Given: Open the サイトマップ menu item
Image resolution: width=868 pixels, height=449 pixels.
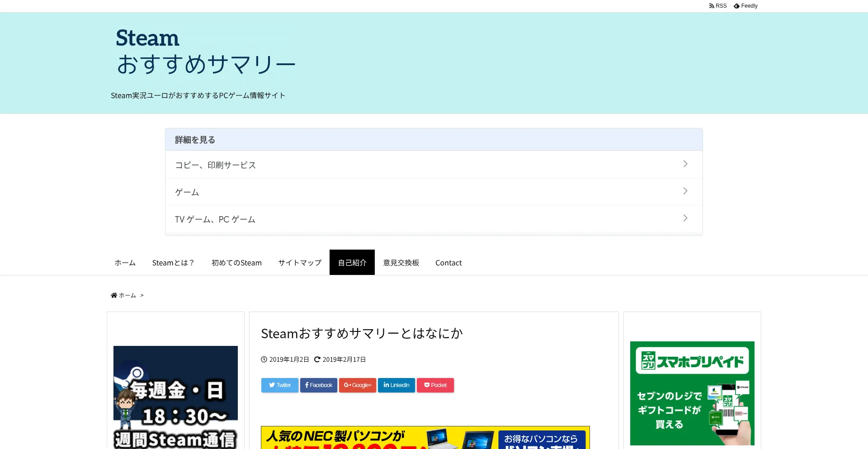Looking at the screenshot, I should click(x=300, y=263).
